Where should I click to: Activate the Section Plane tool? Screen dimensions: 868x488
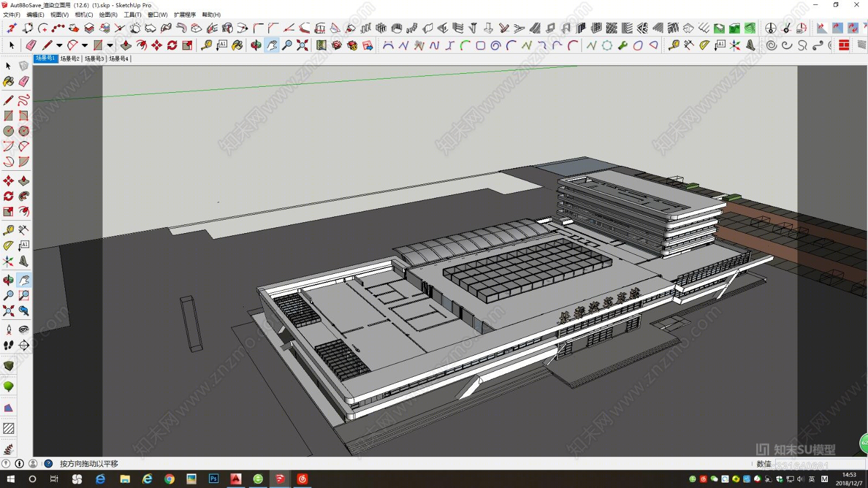point(23,345)
